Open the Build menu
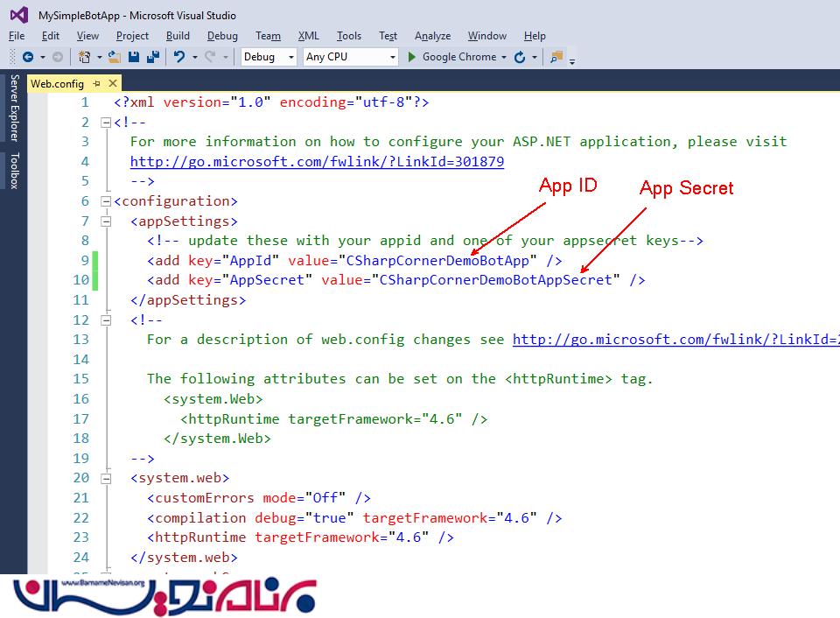 pyautogui.click(x=178, y=36)
